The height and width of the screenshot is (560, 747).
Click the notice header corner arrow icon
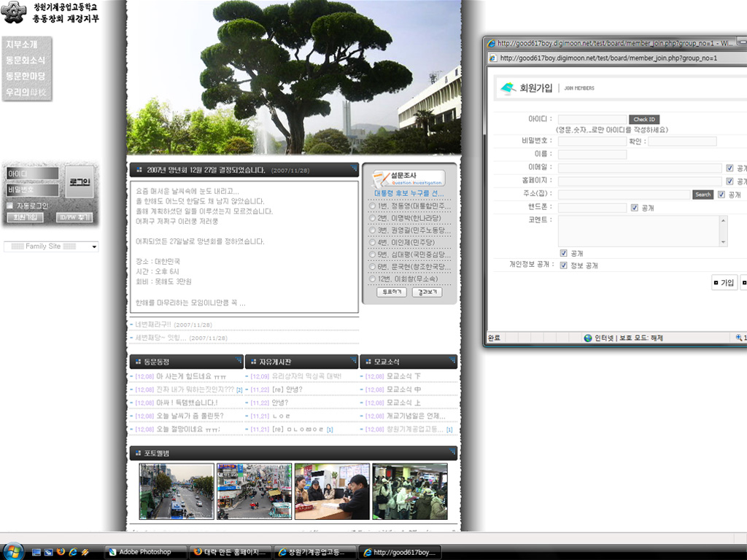point(354,167)
